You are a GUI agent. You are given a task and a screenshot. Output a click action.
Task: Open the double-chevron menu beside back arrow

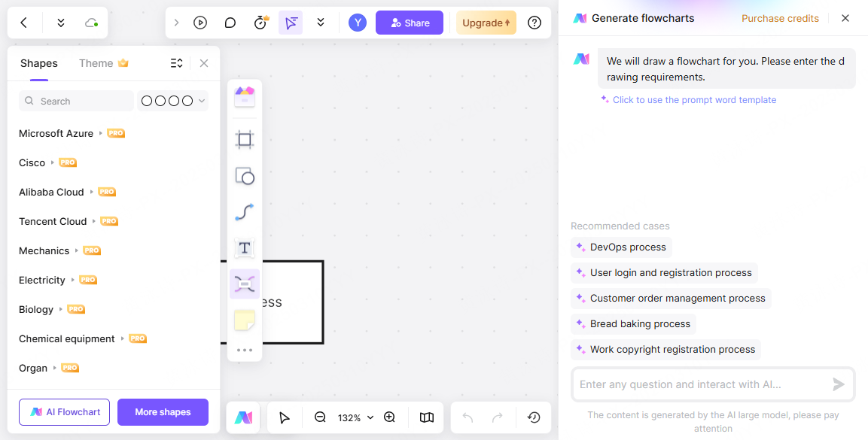[61, 23]
